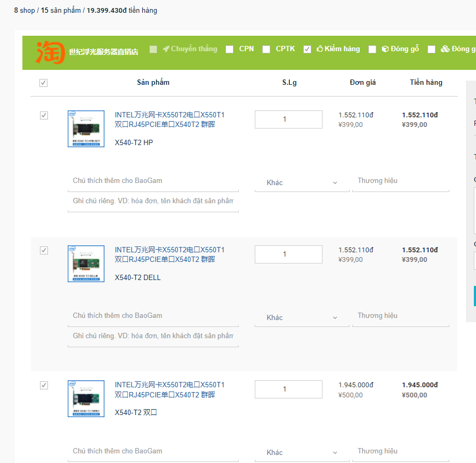Screen dimensions: 476x463
Task: Open the Khác dropdown for X540-T2 双口
Action: [x=302, y=453]
